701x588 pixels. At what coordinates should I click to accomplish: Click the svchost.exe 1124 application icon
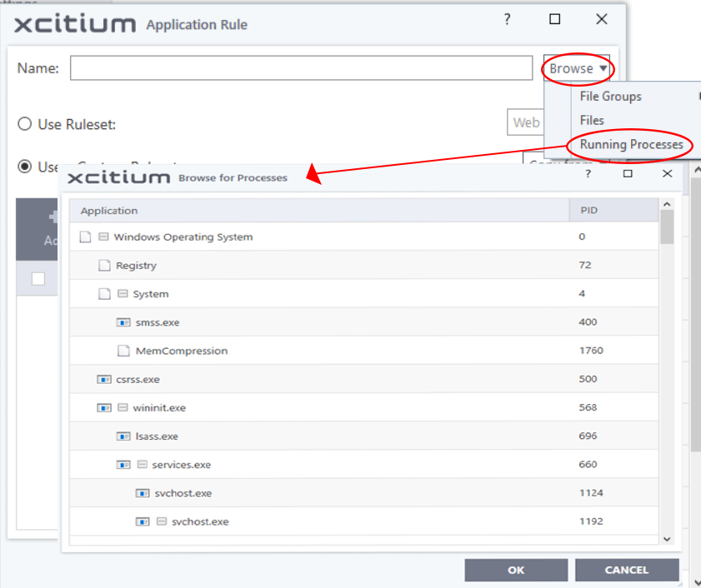143,494
